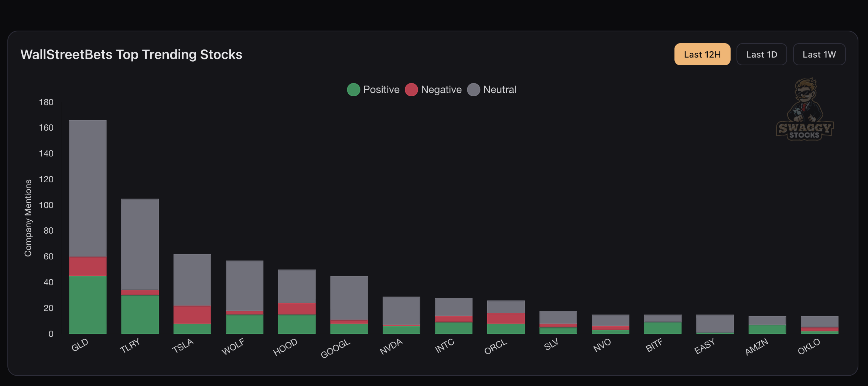Click the TLRY neutral gray bar segment

[x=140, y=244]
